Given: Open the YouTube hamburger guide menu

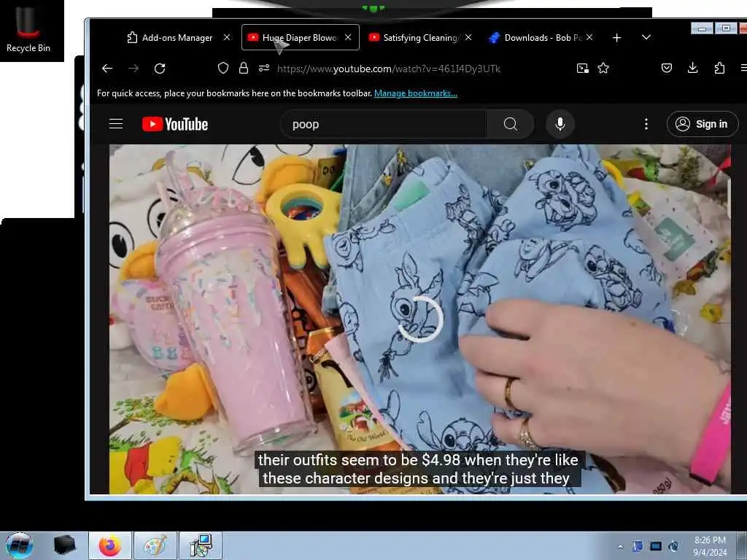Looking at the screenshot, I should click(x=116, y=124).
